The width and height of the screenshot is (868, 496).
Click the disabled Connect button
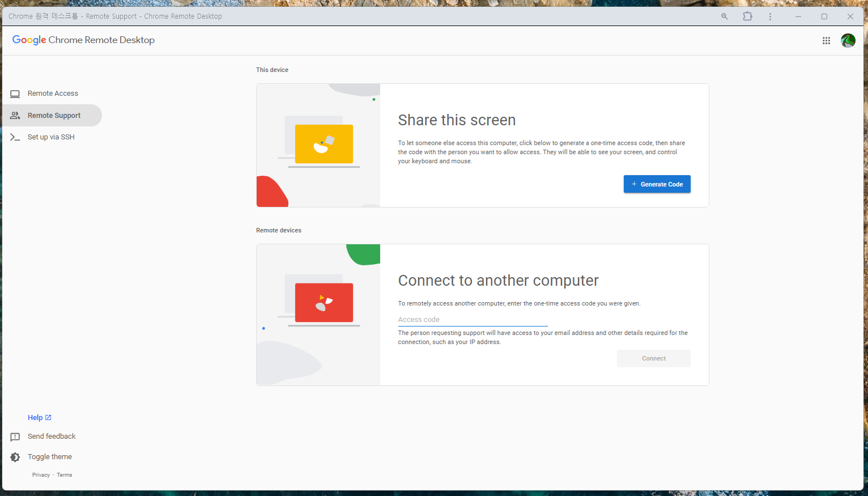[653, 358]
